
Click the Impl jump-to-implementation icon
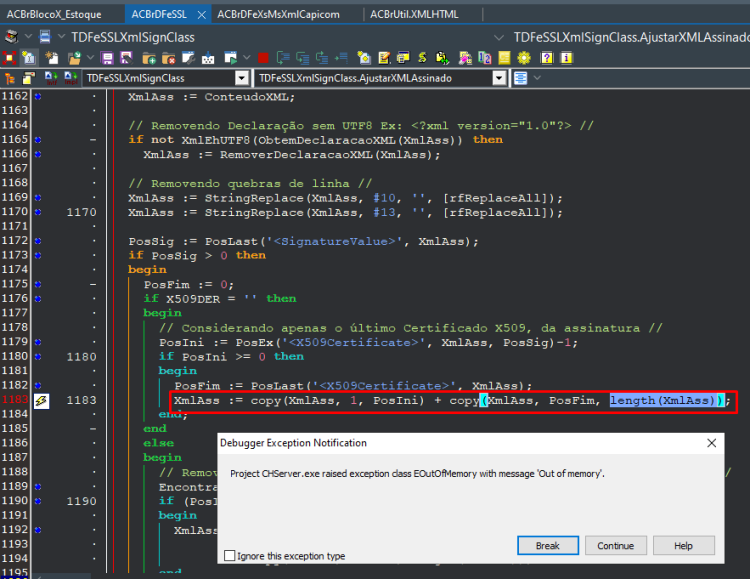71,78
